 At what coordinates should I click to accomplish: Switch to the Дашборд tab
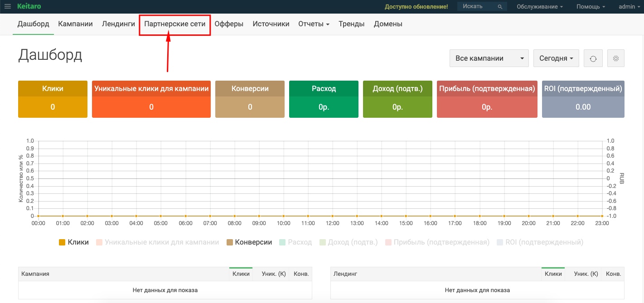34,24
